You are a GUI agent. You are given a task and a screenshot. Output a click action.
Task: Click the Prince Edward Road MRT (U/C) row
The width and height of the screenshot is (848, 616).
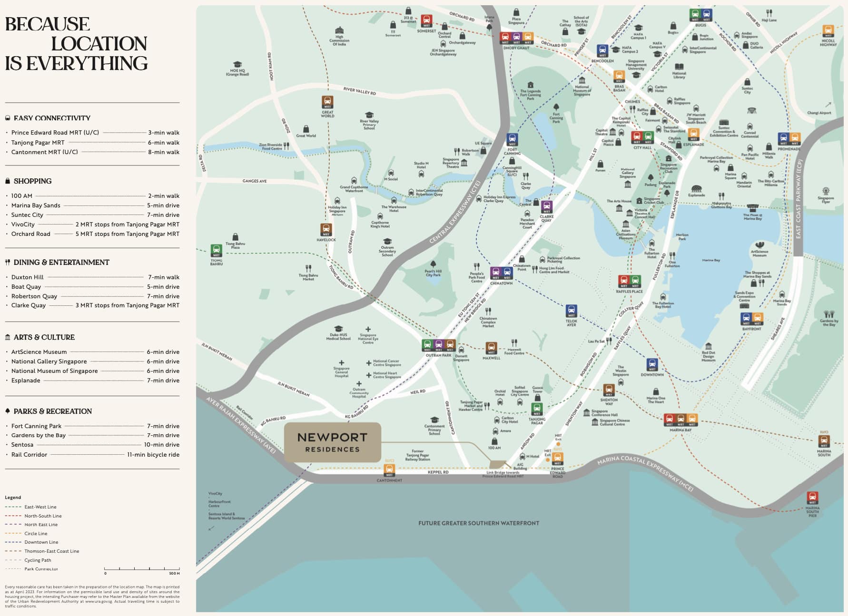click(92, 133)
